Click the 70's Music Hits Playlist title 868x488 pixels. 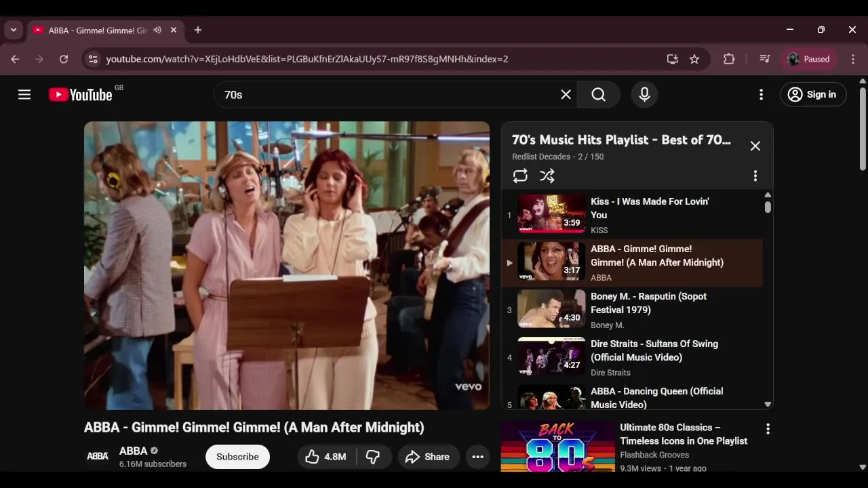tap(621, 140)
